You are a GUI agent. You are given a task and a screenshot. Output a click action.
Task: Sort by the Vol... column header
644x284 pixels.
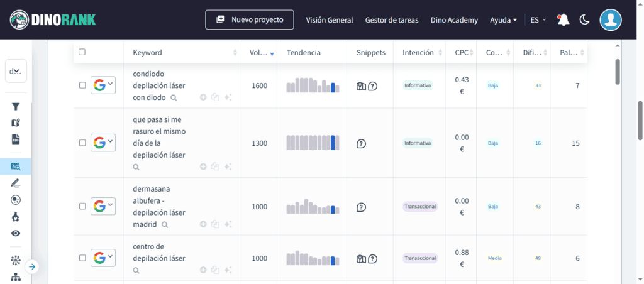tap(258, 53)
